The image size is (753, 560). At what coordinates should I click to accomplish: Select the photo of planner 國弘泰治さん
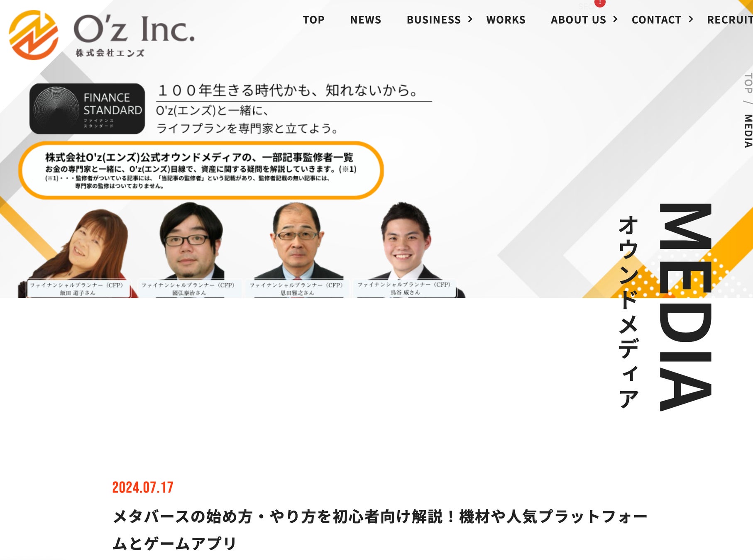tap(191, 241)
